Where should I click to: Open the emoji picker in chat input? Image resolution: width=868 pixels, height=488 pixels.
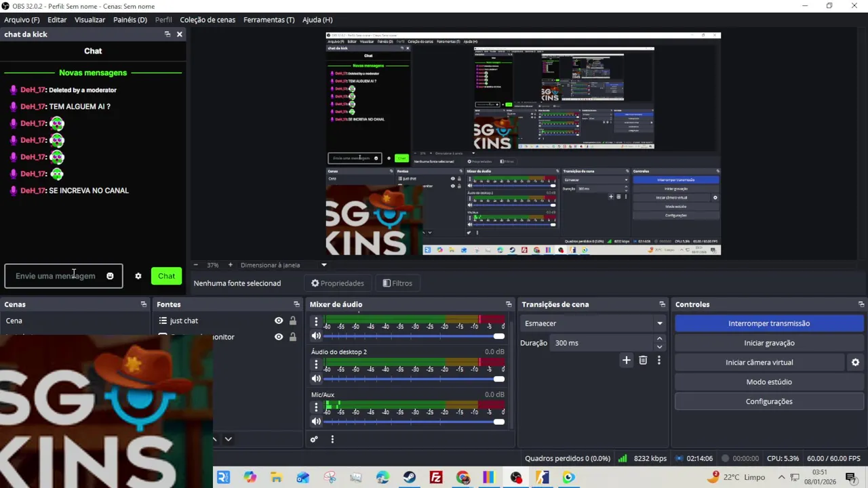110,276
